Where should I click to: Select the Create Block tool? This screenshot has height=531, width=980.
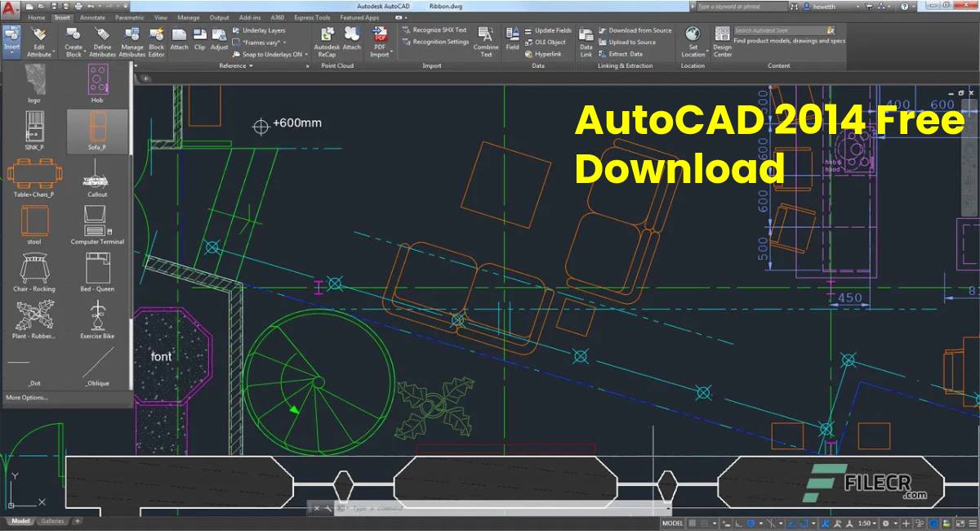[x=73, y=41]
